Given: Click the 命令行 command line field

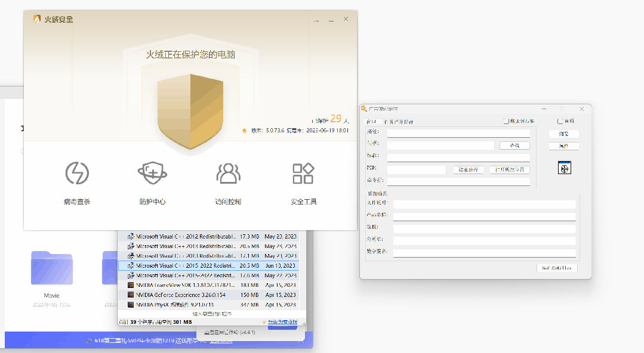Looking at the screenshot, I should (x=458, y=181).
